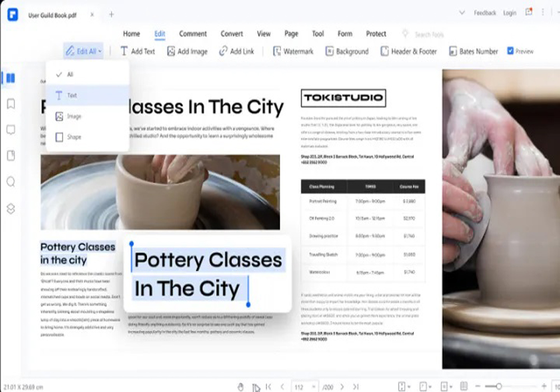Viewport: 560px width, 392px height.
Task: Open a new tab with the plus icon
Action: tap(111, 15)
